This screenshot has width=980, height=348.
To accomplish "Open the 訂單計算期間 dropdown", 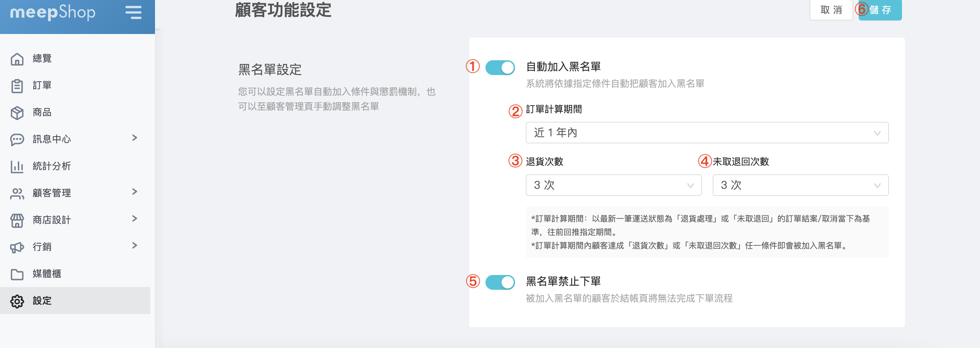I will click(706, 133).
